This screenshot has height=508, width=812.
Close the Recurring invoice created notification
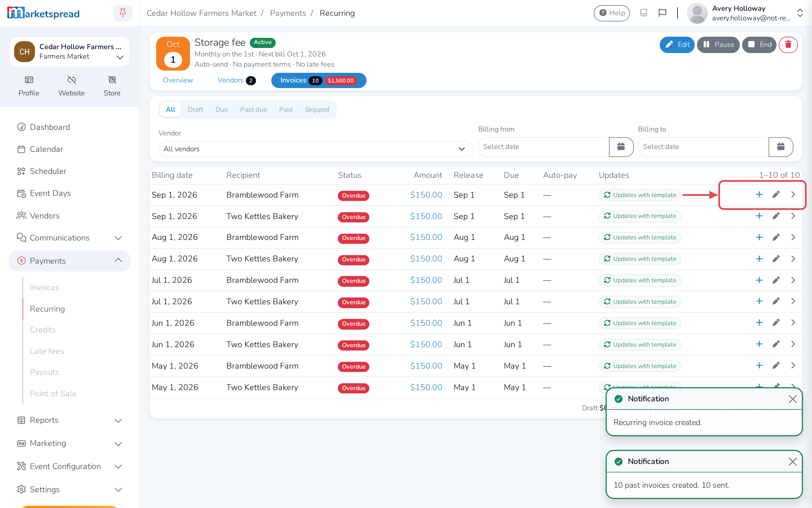click(x=793, y=399)
